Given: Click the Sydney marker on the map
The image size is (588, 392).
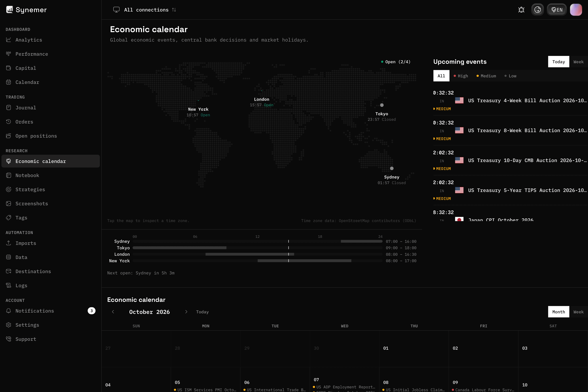Looking at the screenshot, I should (392, 168).
